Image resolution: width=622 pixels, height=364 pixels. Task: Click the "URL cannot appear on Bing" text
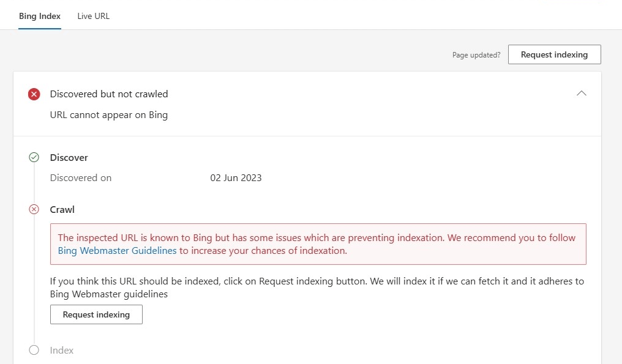point(109,114)
